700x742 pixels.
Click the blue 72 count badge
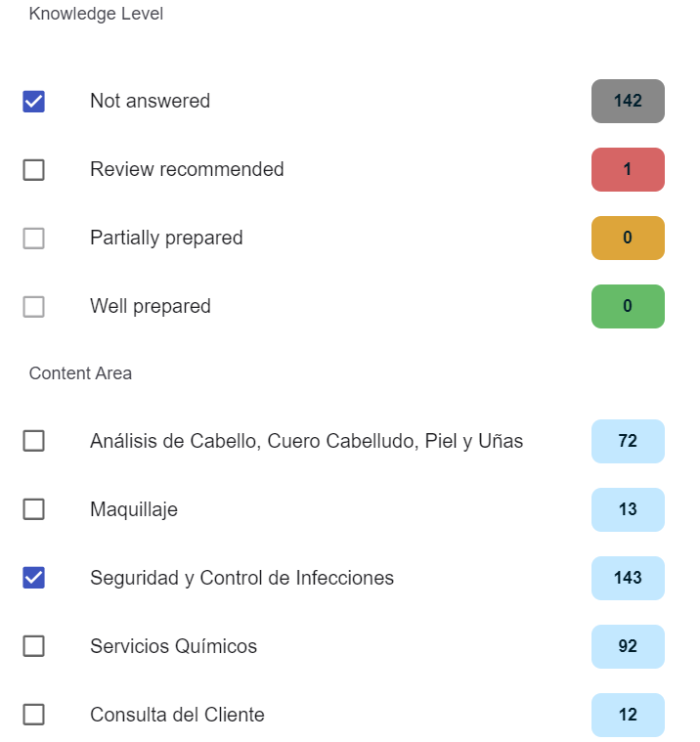point(628,441)
